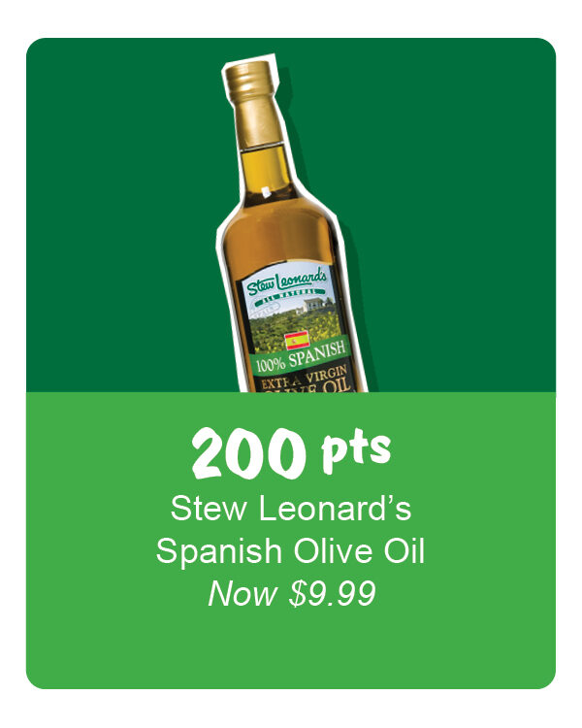Click the Now $9.99 price
The image size is (582, 728).
point(291,593)
